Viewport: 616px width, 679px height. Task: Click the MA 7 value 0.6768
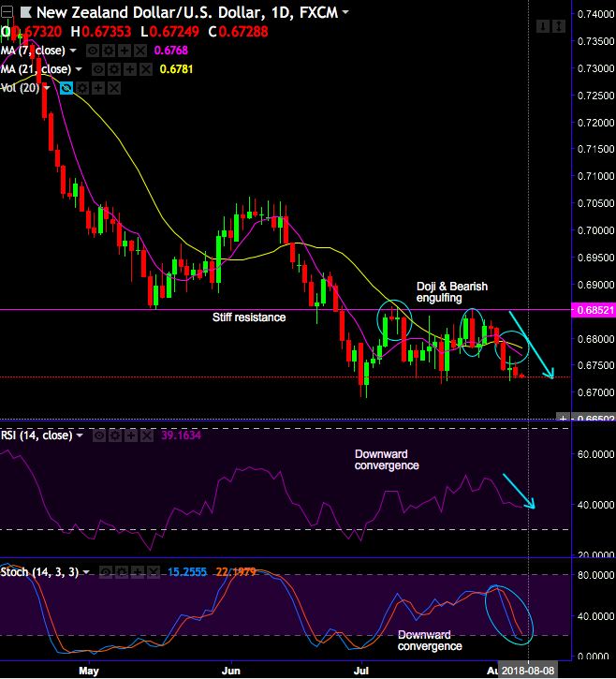pos(171,51)
